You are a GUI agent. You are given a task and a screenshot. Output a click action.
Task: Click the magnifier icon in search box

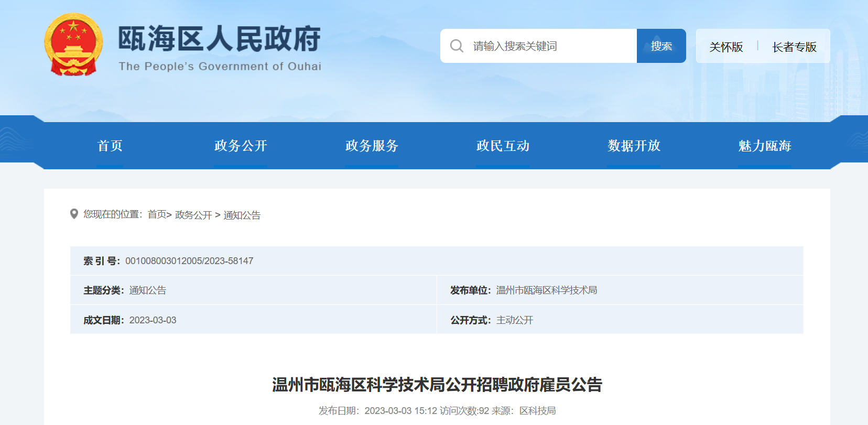457,46
